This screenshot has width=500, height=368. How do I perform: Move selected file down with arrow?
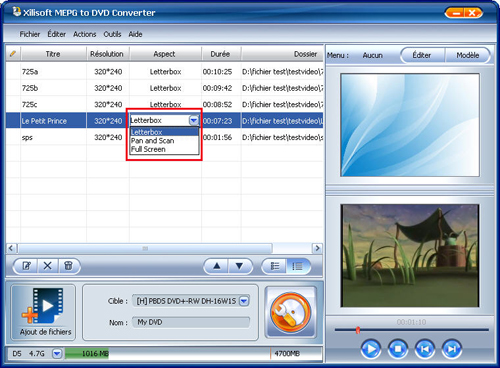pos(239,266)
